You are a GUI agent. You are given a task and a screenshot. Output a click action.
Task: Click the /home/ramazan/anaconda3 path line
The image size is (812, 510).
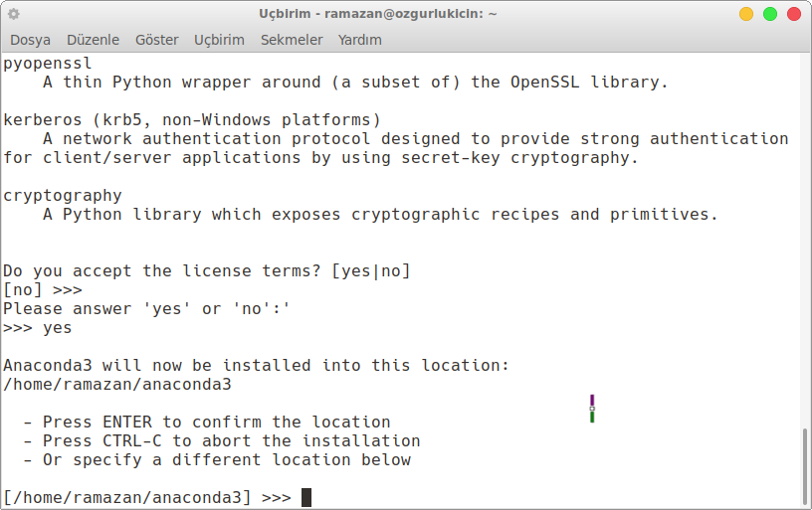117,385
